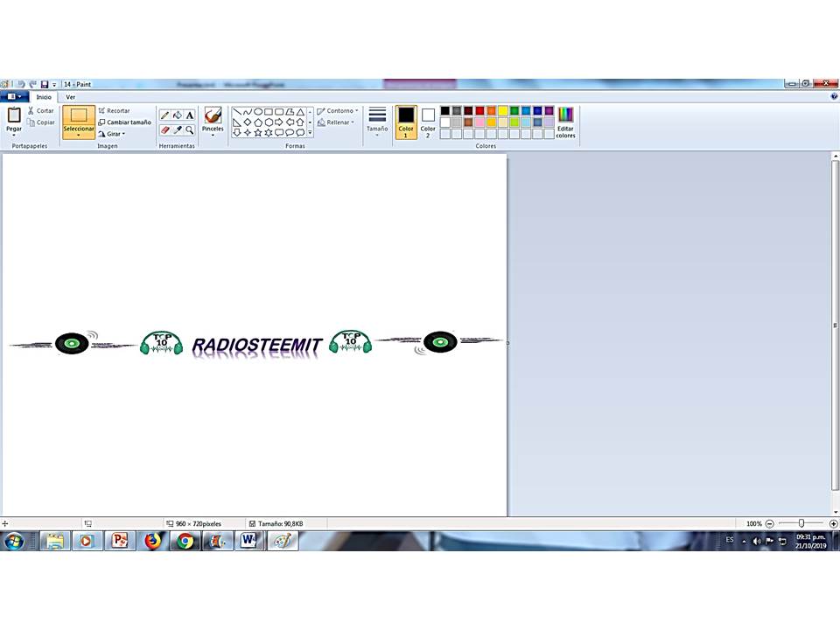Choose the black color swatch
Screen dimensions: 840x630
pyautogui.click(x=444, y=111)
